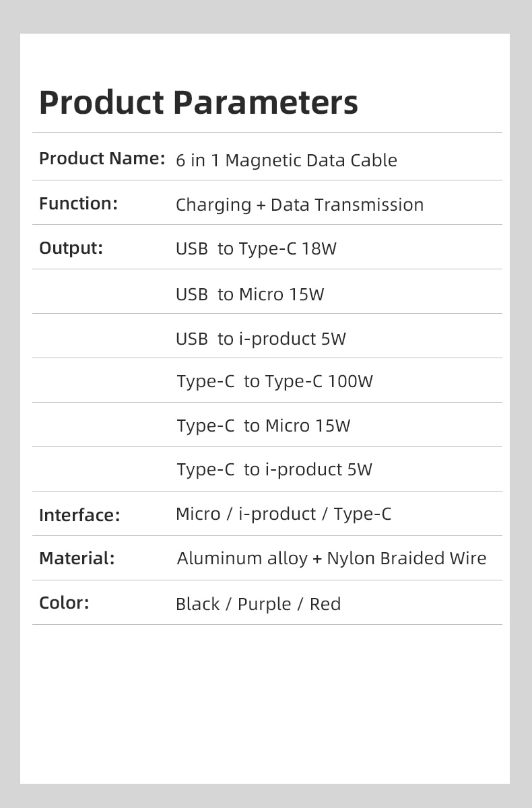
Task: Select the 6 in 1 Magnetic Data Cable text
Action: point(286,160)
